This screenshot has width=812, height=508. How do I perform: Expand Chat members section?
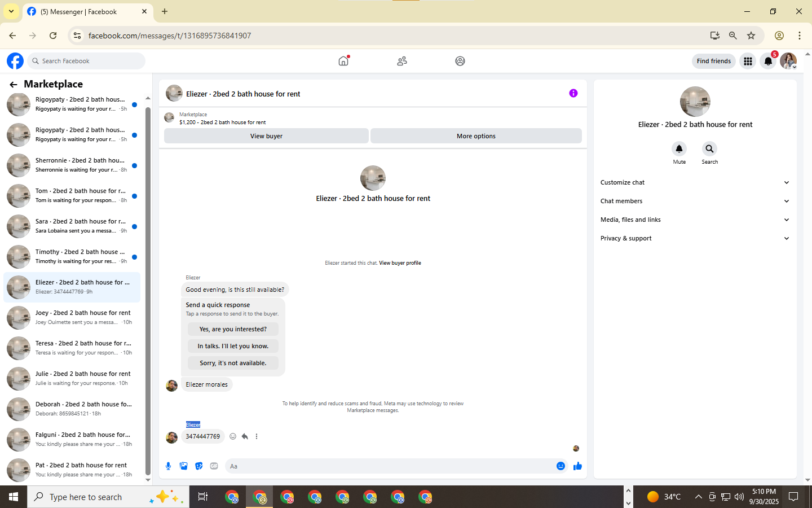tap(695, 201)
